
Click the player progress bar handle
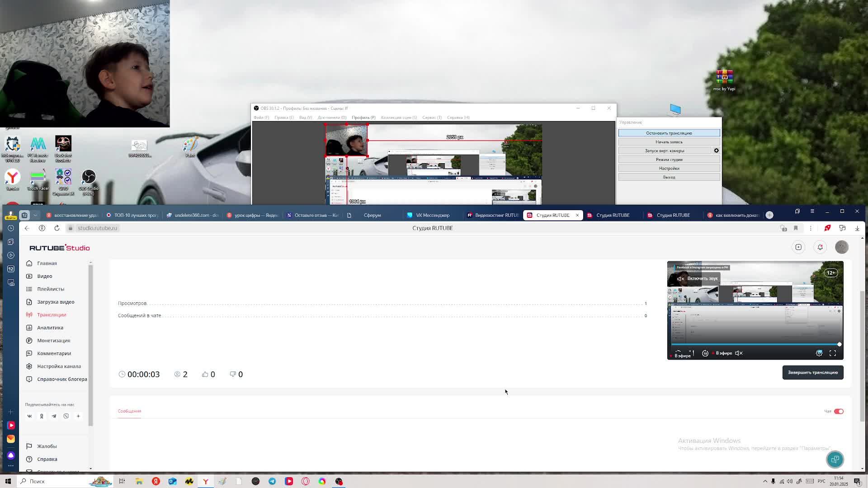(x=839, y=344)
